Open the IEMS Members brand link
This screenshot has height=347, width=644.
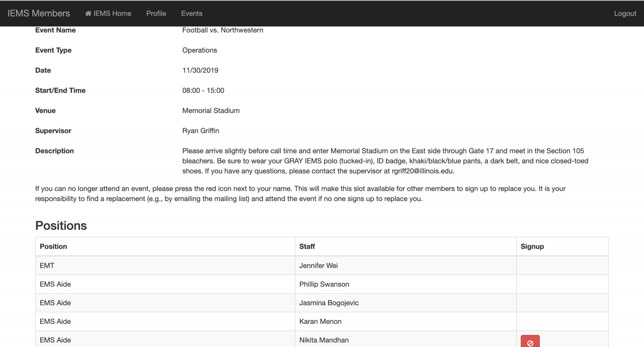[x=39, y=14]
